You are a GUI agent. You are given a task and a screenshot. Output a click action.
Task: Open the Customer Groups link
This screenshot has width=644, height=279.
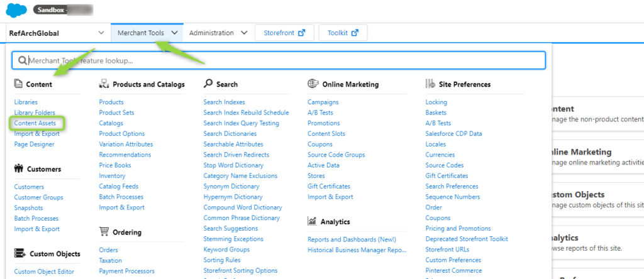coord(38,197)
